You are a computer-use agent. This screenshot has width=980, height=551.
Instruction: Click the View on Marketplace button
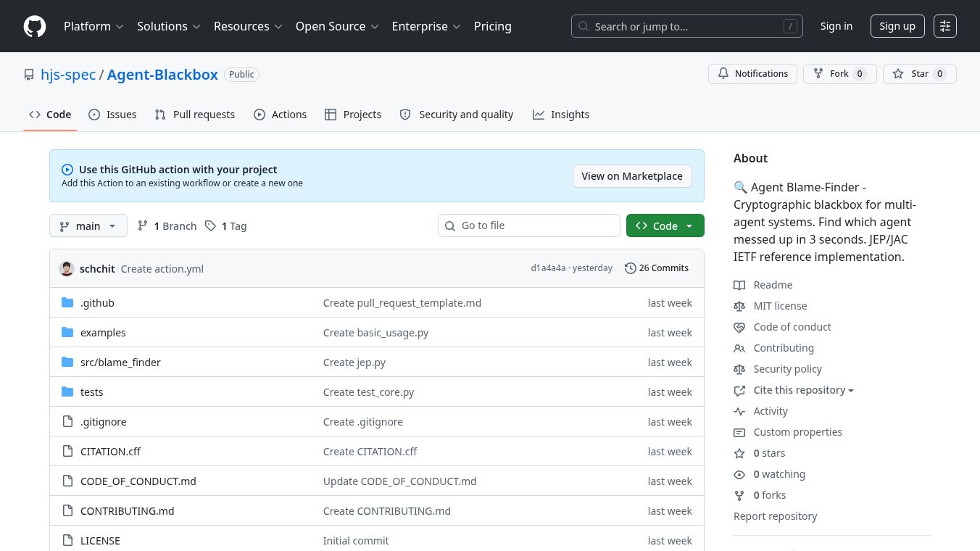coord(631,176)
